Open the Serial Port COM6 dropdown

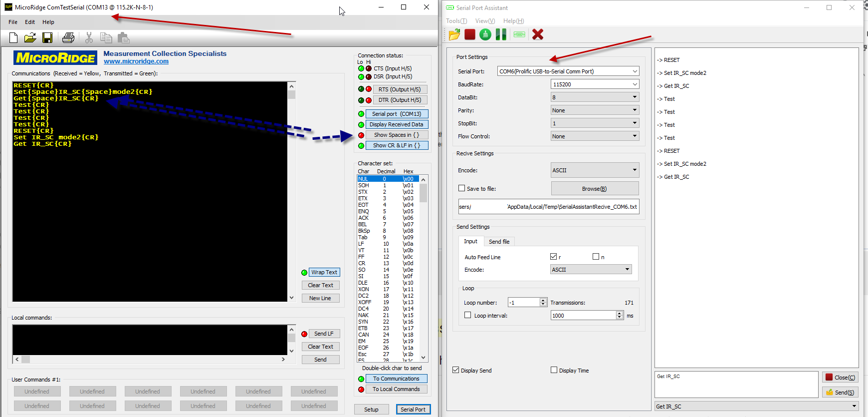click(568, 71)
